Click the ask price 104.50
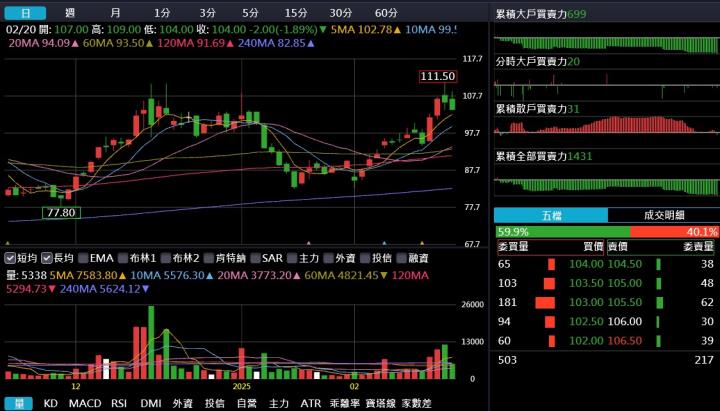Image resolution: width=720 pixels, height=411 pixels. point(625,264)
